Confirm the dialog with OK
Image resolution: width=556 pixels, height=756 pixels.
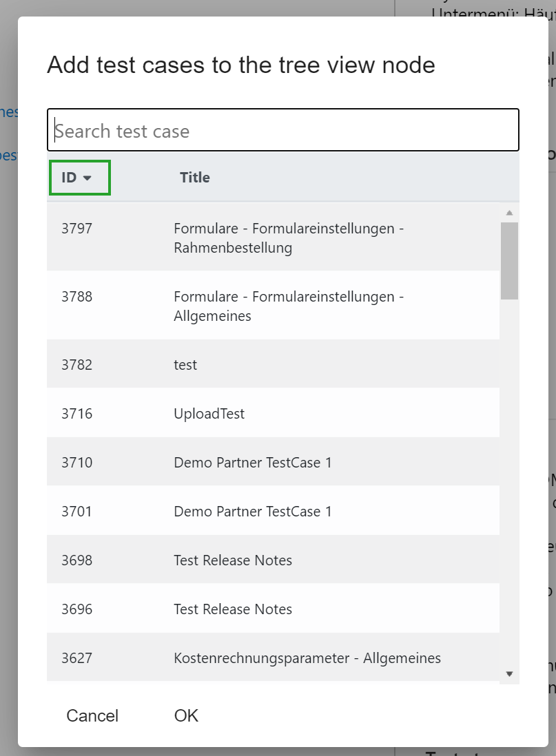pos(186,715)
